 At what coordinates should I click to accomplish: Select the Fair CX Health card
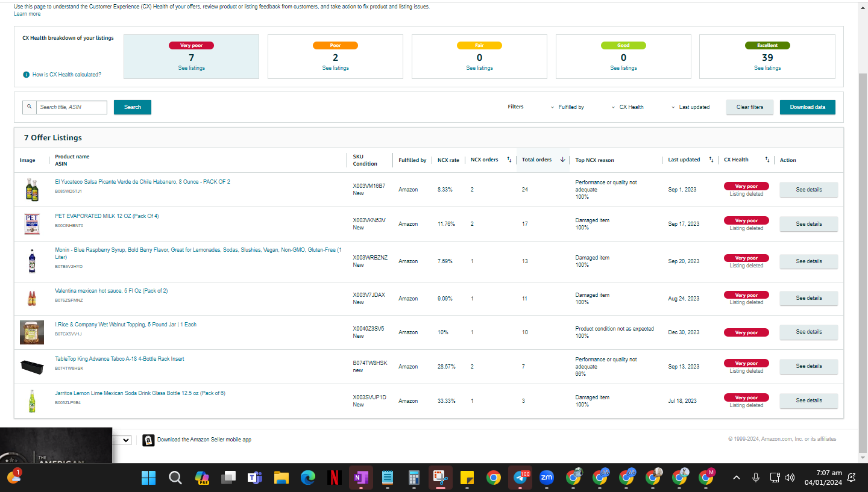point(479,57)
